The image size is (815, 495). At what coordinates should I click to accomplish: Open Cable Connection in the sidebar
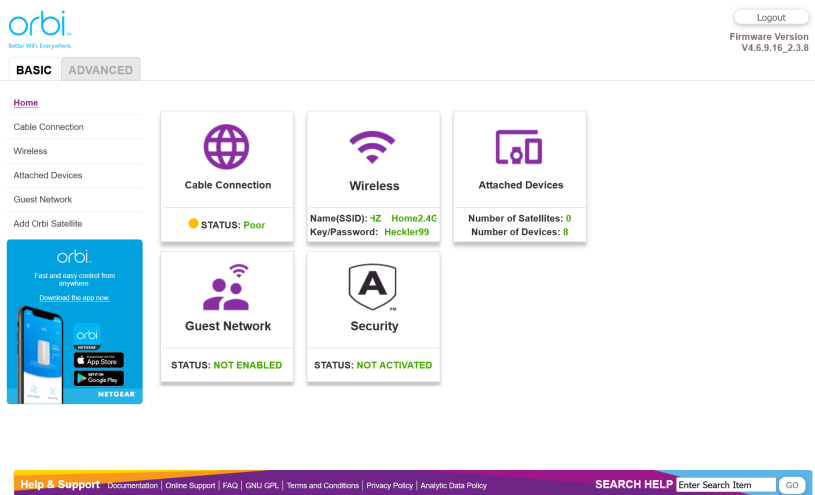(48, 127)
